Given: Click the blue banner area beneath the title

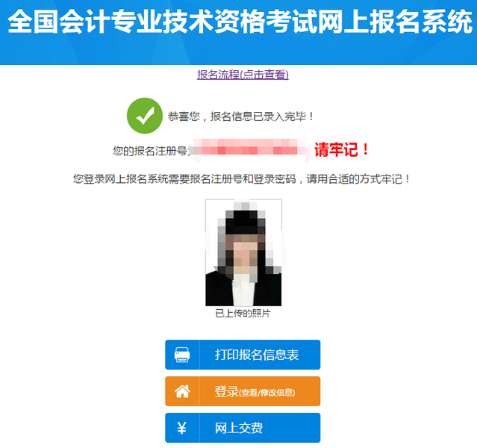Looking at the screenshot, I should point(239,50).
